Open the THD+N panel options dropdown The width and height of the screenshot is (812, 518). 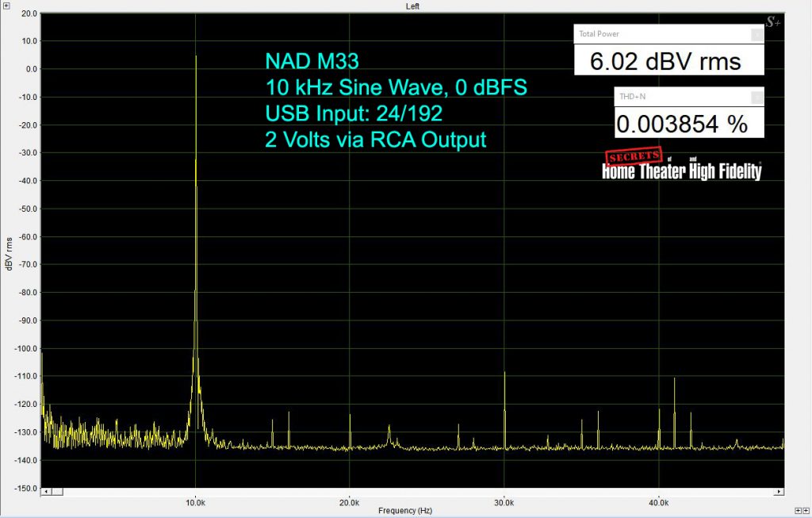755,96
